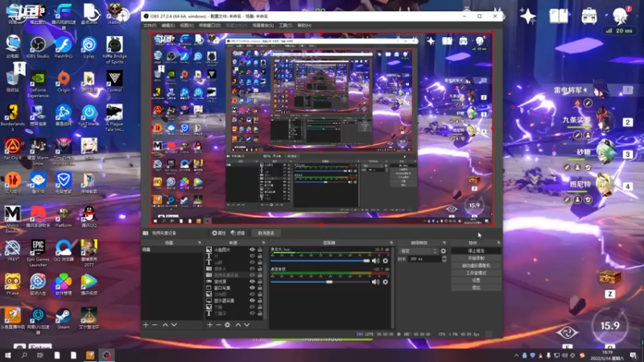Toggle lock on 显示器采集 source
Screen dimensions: 644x362
[259, 300]
